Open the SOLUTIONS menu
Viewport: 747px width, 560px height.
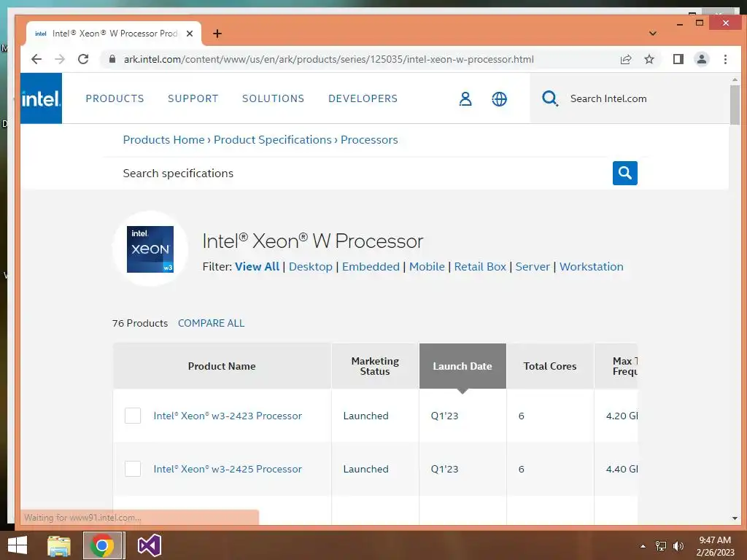273,98
